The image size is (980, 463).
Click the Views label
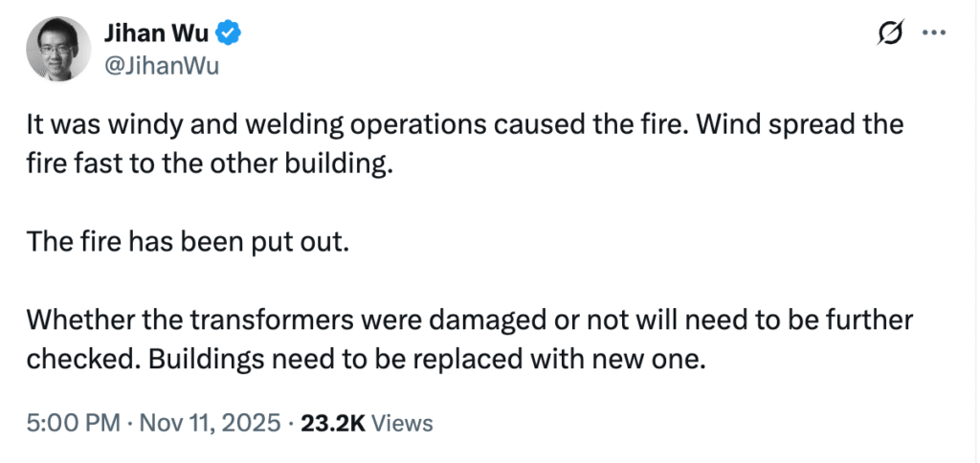[402, 423]
